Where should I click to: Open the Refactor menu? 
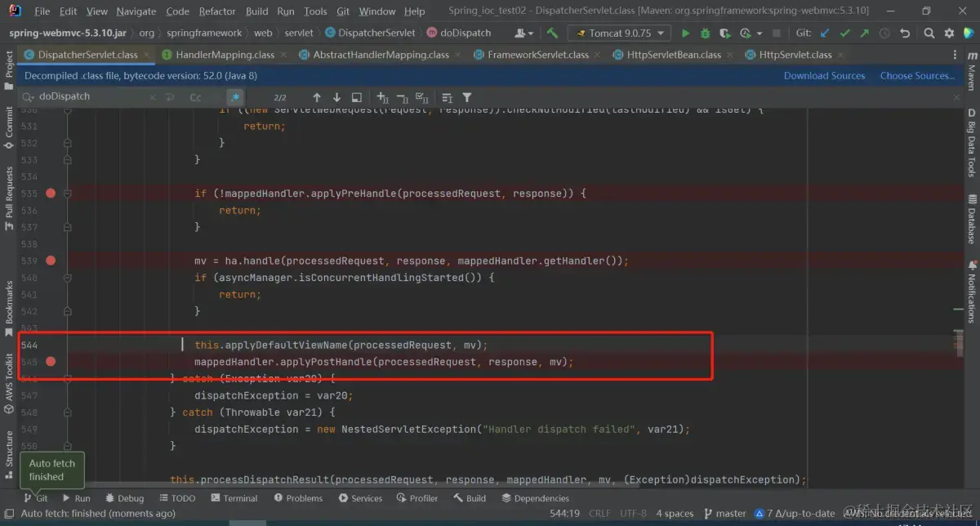click(x=217, y=11)
